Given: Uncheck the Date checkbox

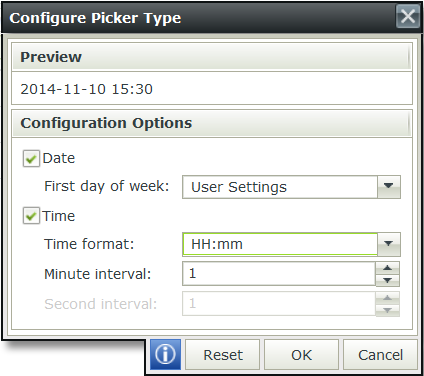Looking at the screenshot, I should (31, 159).
